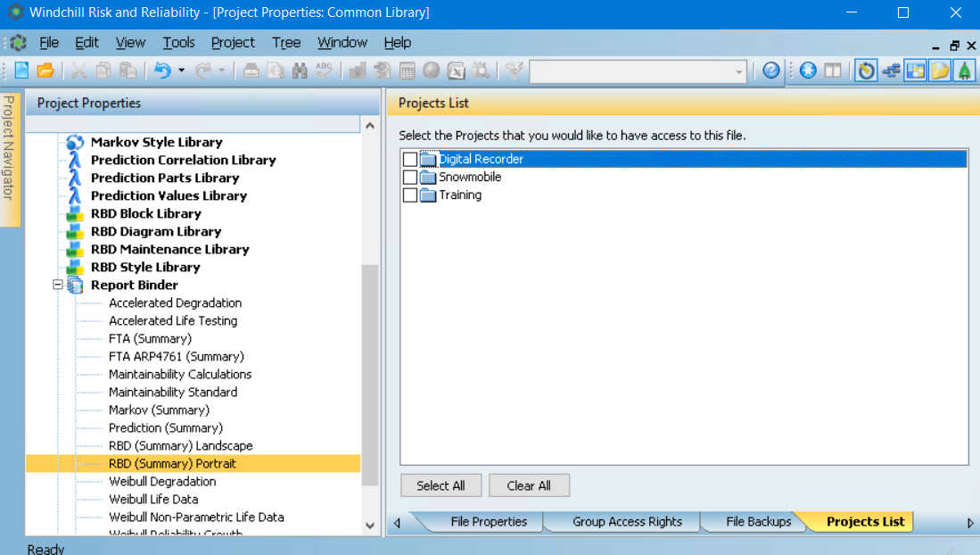Viewport: 980px width, 555px height.
Task: Switch to the File Backups tab
Action: 758,522
